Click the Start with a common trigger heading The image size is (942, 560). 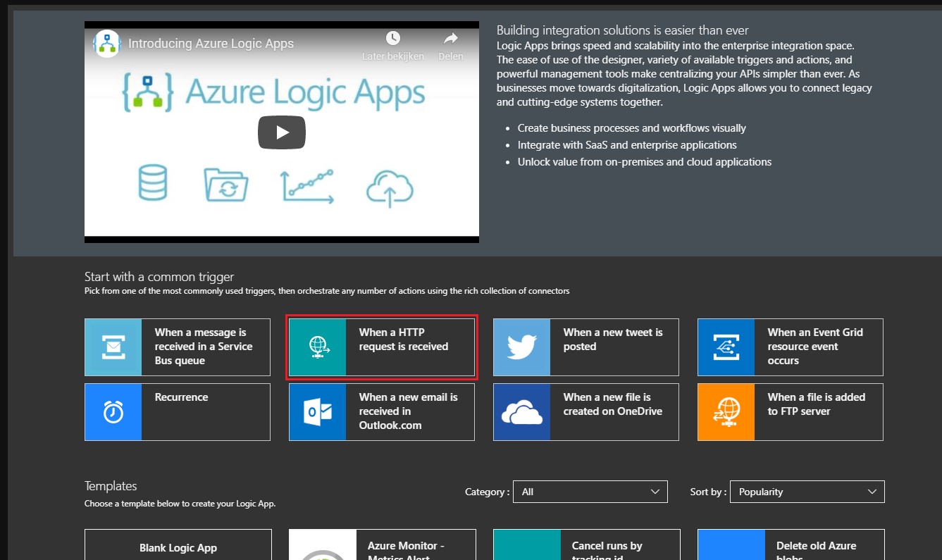point(159,277)
